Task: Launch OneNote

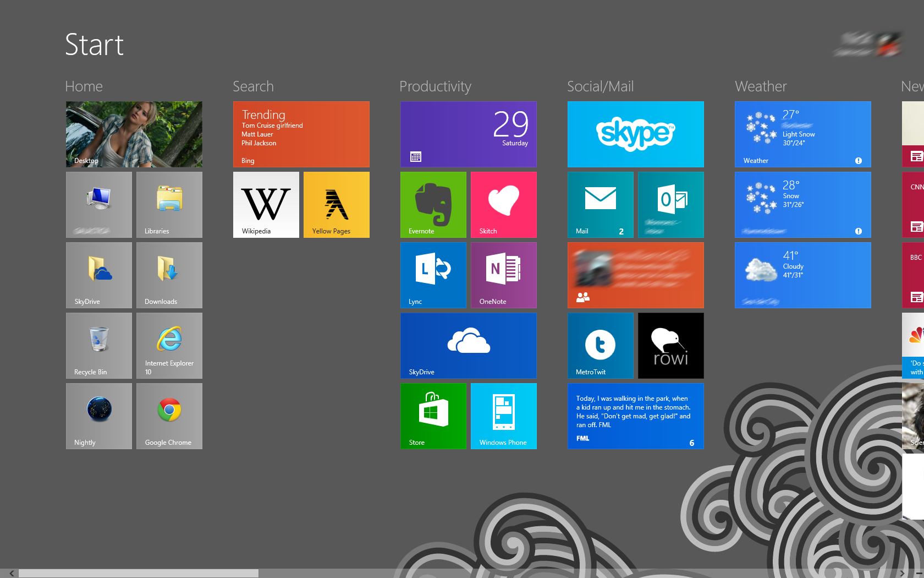Action: point(504,275)
